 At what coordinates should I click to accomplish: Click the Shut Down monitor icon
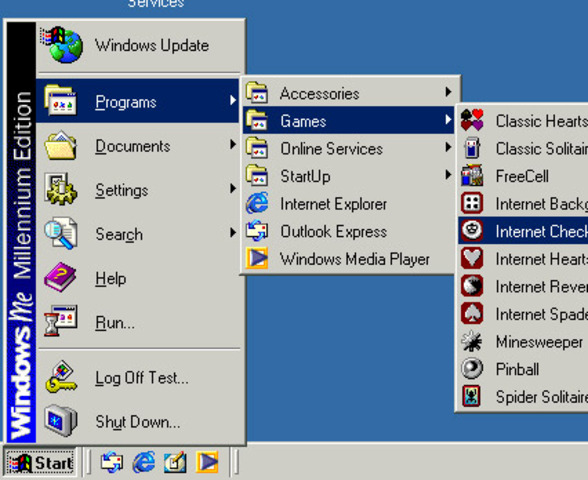60,420
